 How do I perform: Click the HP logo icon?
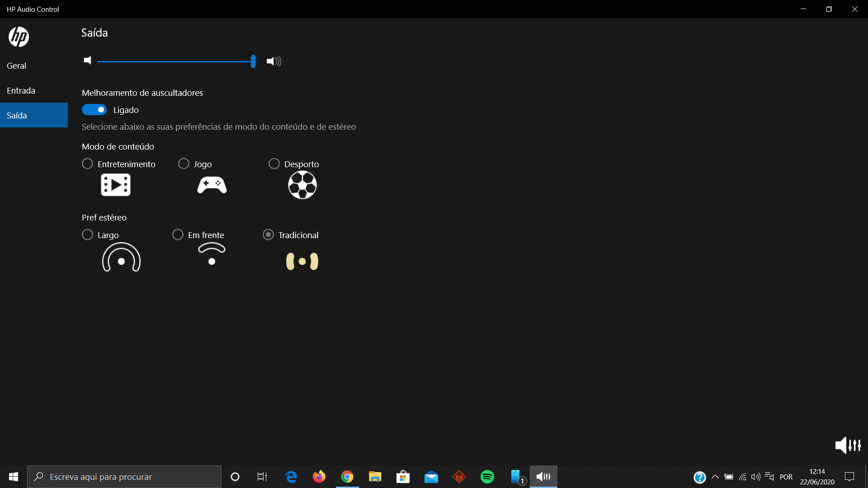click(19, 37)
